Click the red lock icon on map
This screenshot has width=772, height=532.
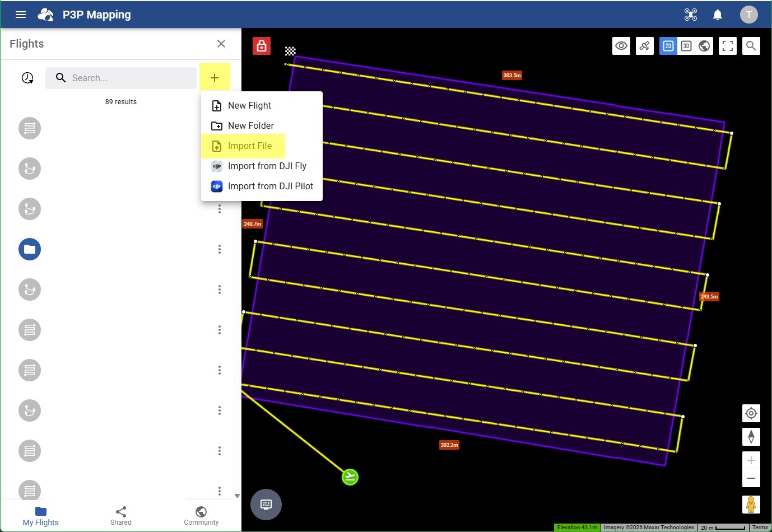pos(262,46)
